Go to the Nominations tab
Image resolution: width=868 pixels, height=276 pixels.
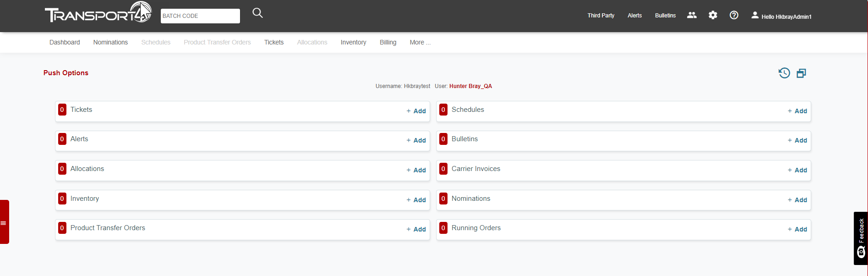[x=110, y=42]
